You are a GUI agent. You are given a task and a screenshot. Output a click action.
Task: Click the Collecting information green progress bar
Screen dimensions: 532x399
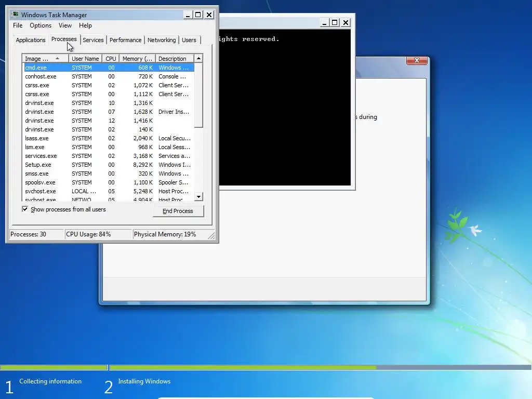54,367
